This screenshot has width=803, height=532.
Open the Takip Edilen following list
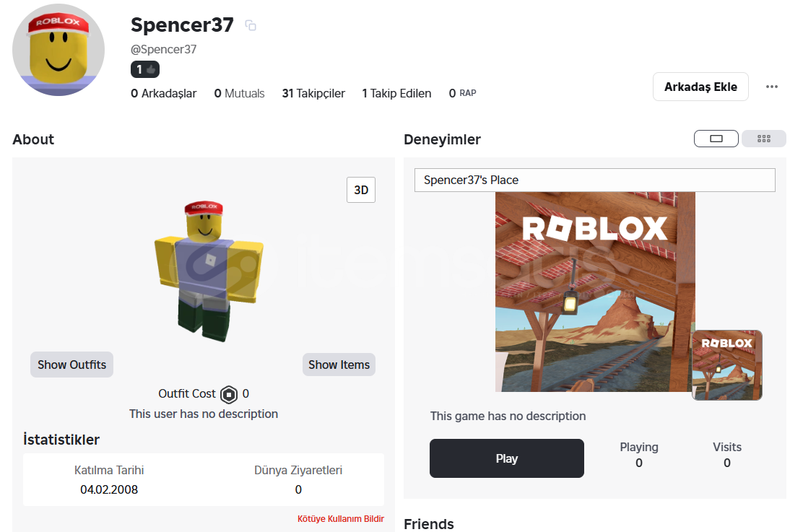point(396,93)
